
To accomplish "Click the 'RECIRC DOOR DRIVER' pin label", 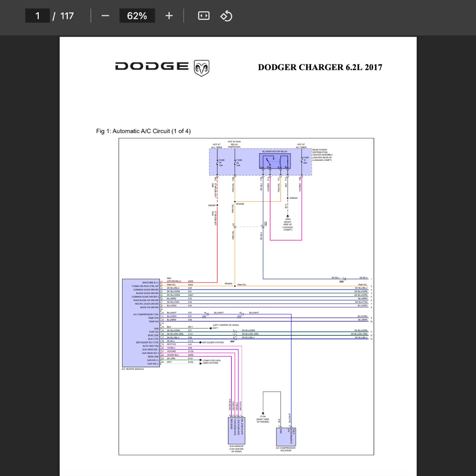I will click(147, 304).
